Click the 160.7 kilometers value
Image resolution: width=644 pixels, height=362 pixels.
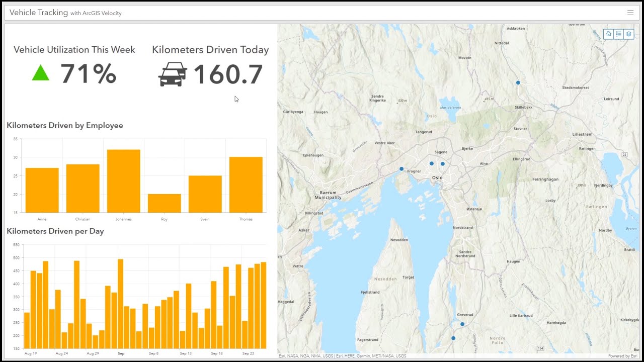point(228,74)
